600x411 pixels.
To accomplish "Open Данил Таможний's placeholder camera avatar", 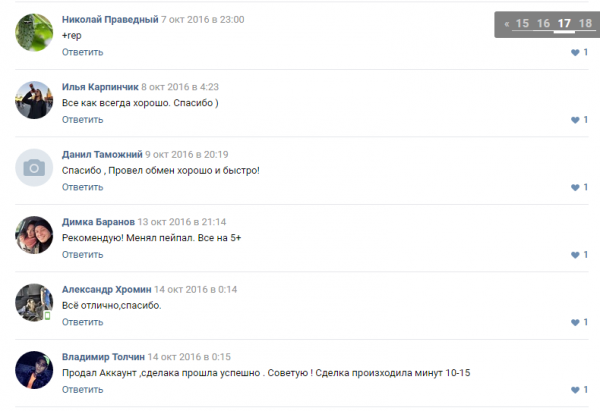I will click(x=34, y=168).
